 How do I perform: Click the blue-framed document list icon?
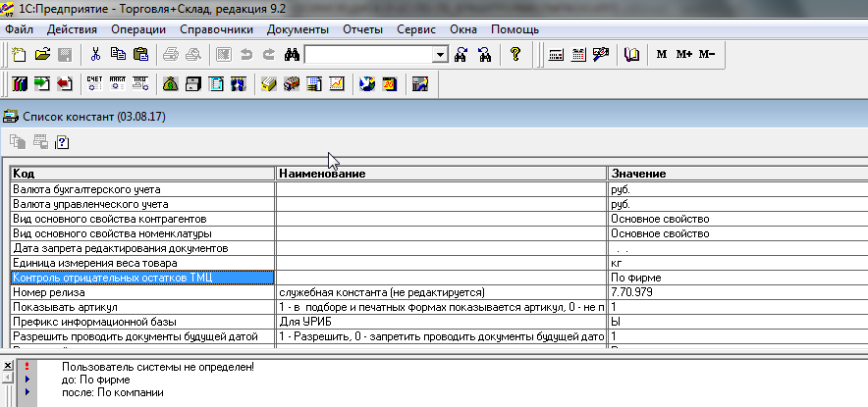tap(216, 84)
